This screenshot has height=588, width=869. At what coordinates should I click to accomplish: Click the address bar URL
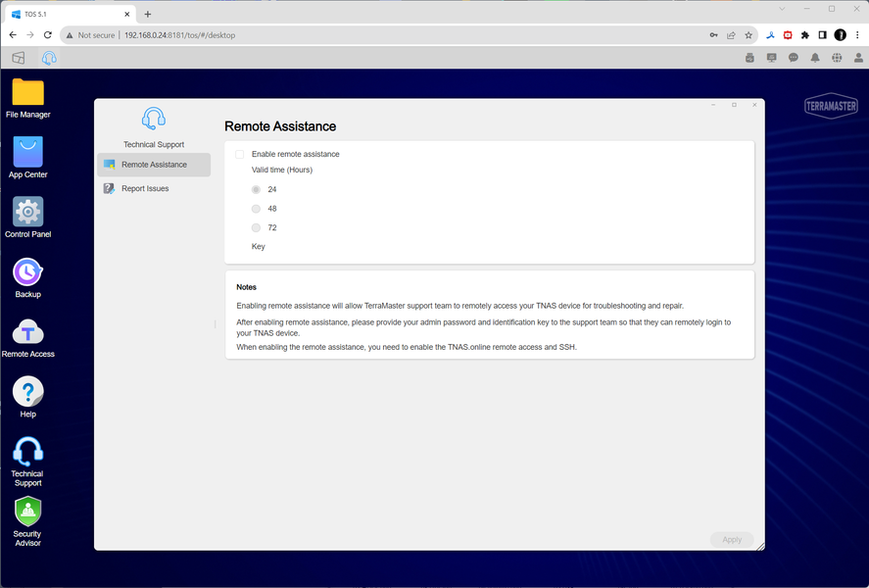click(x=179, y=35)
